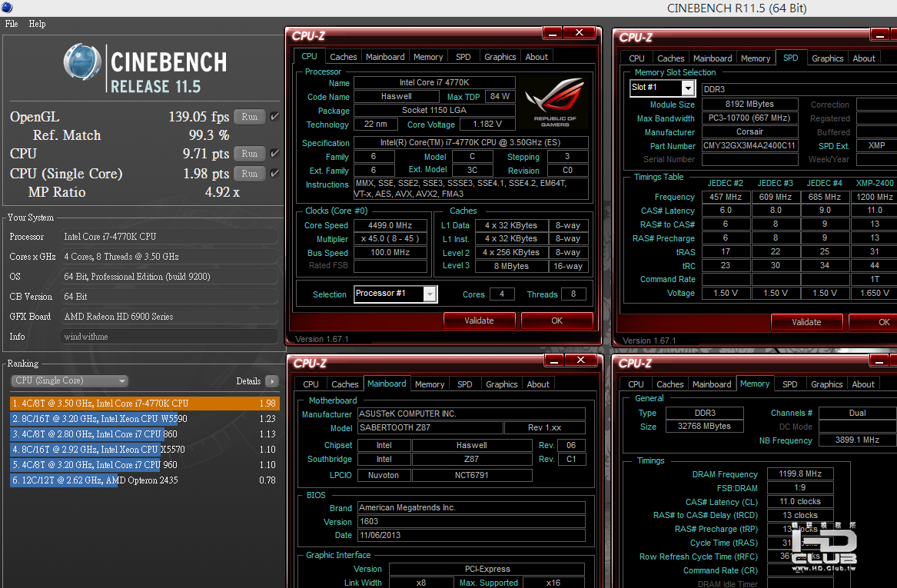This screenshot has width=897, height=588.
Task: Click the DRAM Frequency value 1199.8 MHz
Action: click(799, 474)
